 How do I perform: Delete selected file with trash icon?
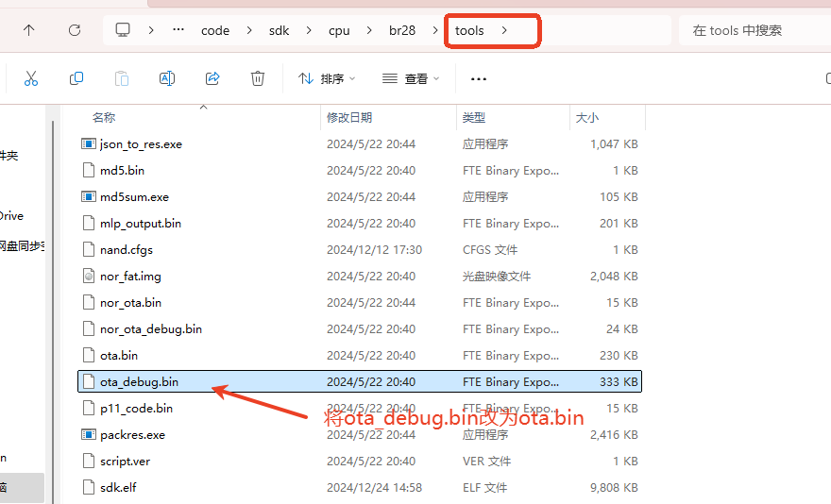coord(258,78)
